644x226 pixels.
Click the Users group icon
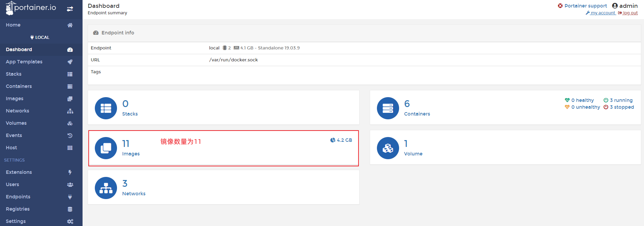(x=70, y=184)
